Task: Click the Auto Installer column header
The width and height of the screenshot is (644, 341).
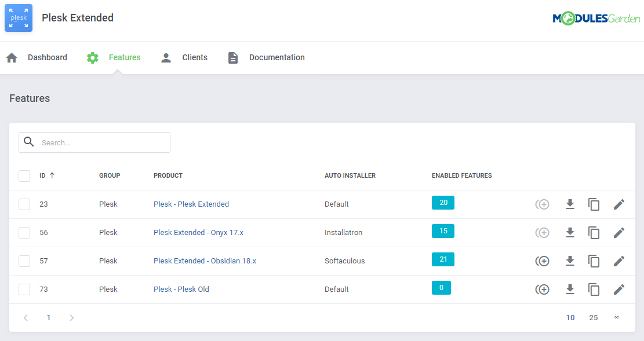Action: click(350, 175)
